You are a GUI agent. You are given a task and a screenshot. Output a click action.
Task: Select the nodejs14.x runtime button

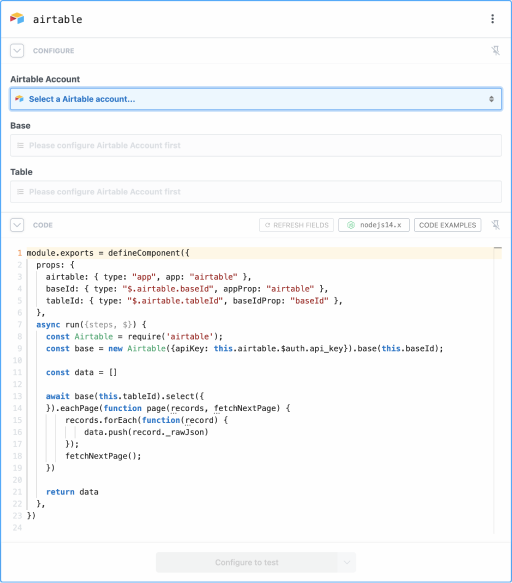click(x=374, y=225)
